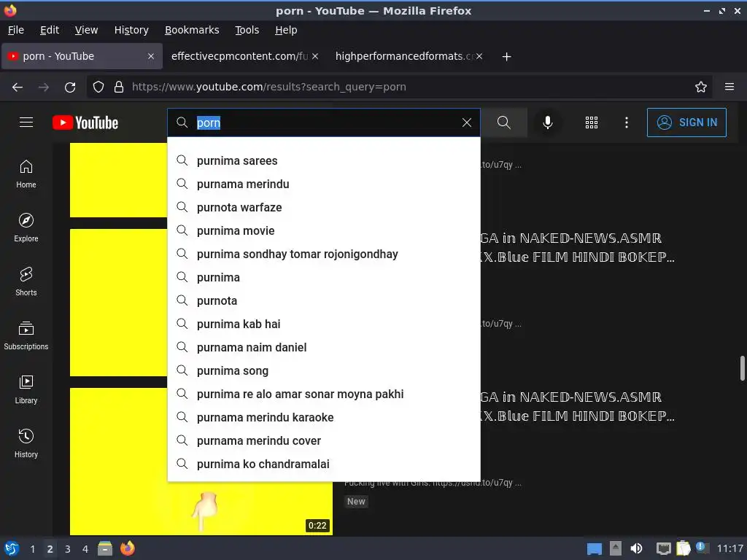Open the File menu
Screen dimensions: 747x560
(16, 30)
